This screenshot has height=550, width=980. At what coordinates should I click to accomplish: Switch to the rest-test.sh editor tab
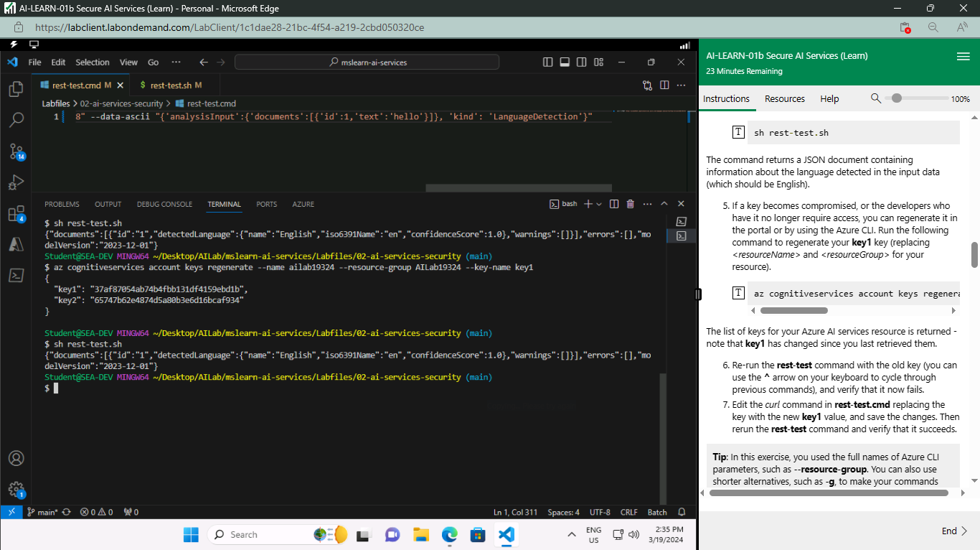(171, 85)
